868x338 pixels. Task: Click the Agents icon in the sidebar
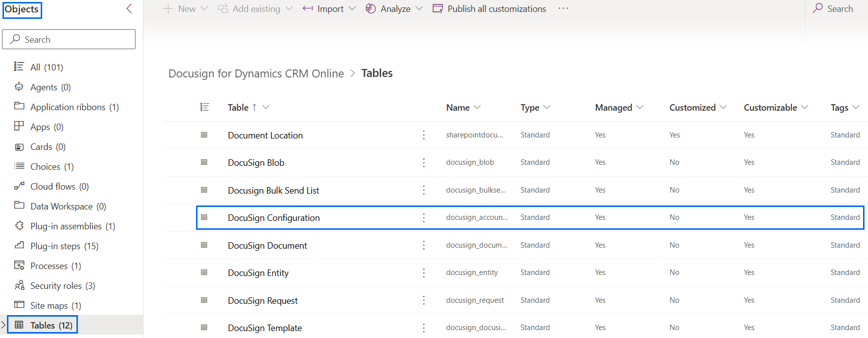(x=19, y=86)
